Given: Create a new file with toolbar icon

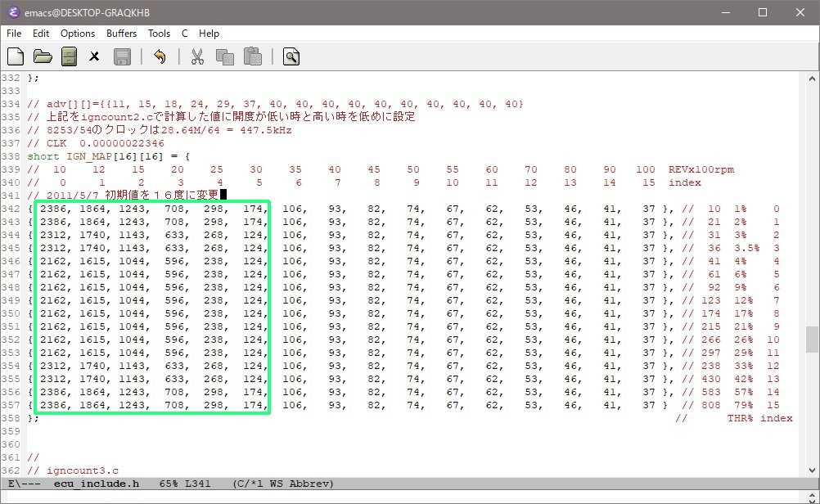Looking at the screenshot, I should click(16, 56).
